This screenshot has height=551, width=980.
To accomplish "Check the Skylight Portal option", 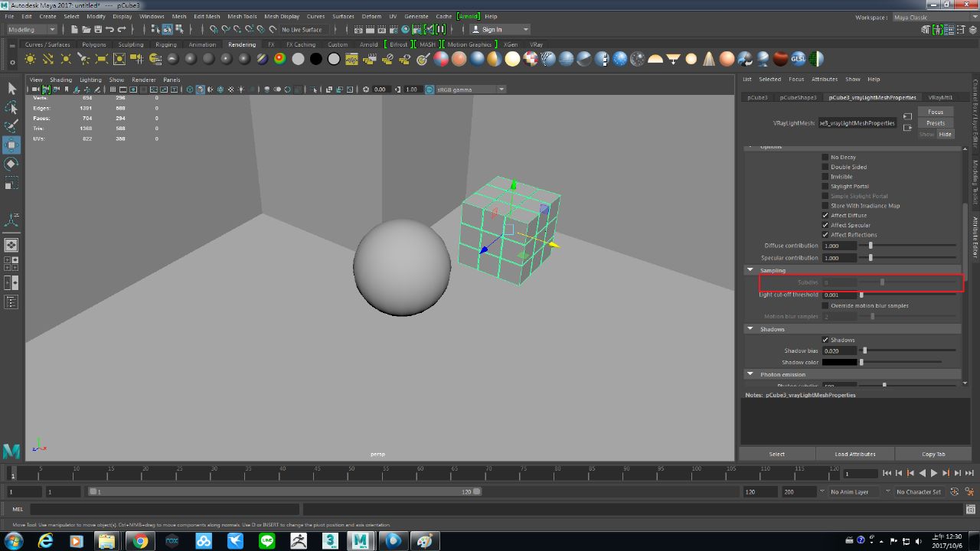I will [825, 186].
